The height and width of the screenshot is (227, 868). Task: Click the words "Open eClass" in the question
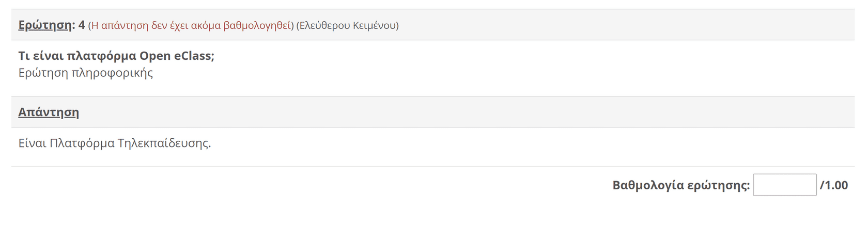click(x=175, y=56)
